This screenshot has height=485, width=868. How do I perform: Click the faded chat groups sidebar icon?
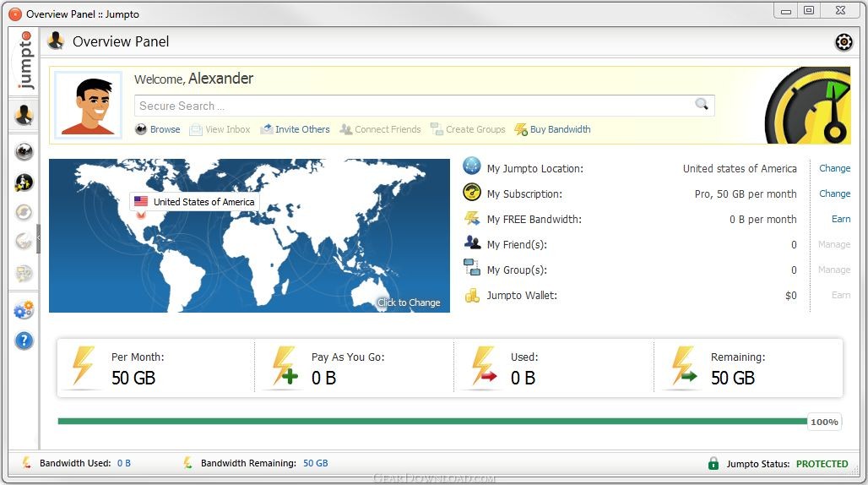tap(24, 274)
